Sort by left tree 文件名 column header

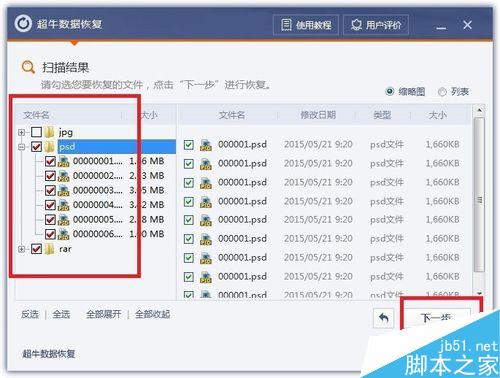(36, 115)
